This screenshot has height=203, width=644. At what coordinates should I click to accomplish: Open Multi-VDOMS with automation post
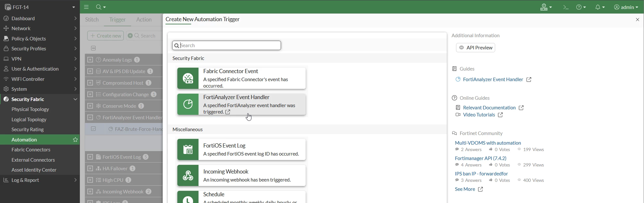click(x=488, y=143)
